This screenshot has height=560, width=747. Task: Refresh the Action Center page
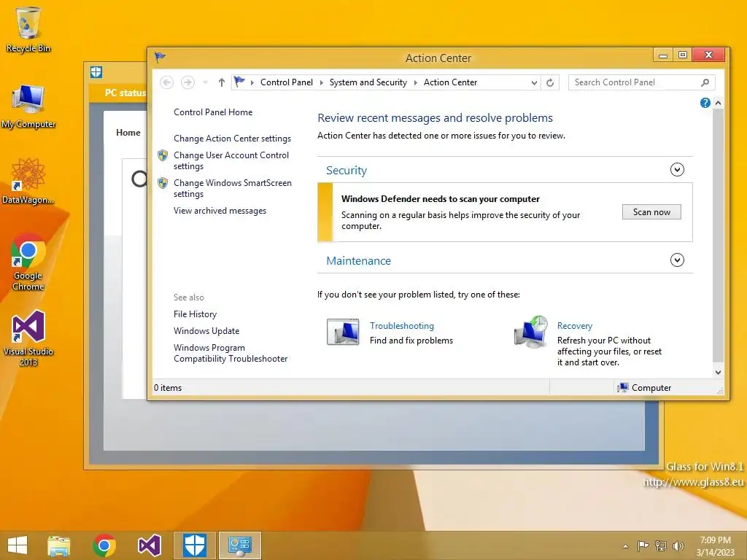(550, 83)
